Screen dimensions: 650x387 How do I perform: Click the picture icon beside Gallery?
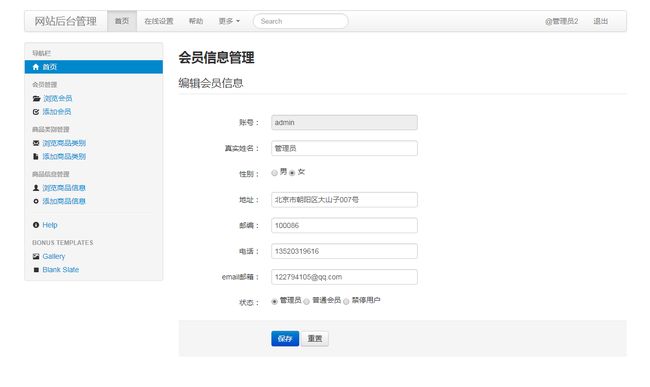[x=36, y=256]
